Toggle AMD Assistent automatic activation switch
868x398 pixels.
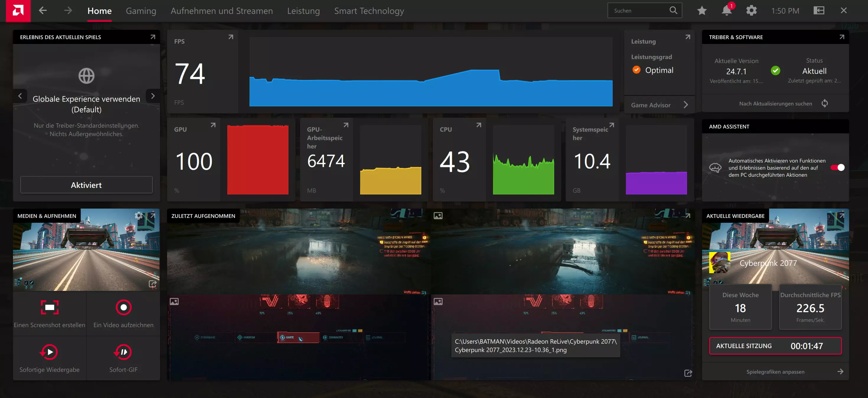[x=837, y=167]
